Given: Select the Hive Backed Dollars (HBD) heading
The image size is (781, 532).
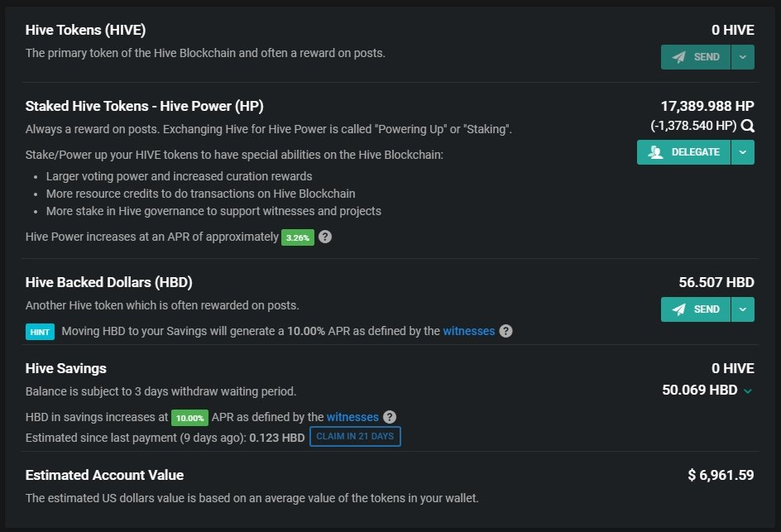Looking at the screenshot, I should point(108,282).
